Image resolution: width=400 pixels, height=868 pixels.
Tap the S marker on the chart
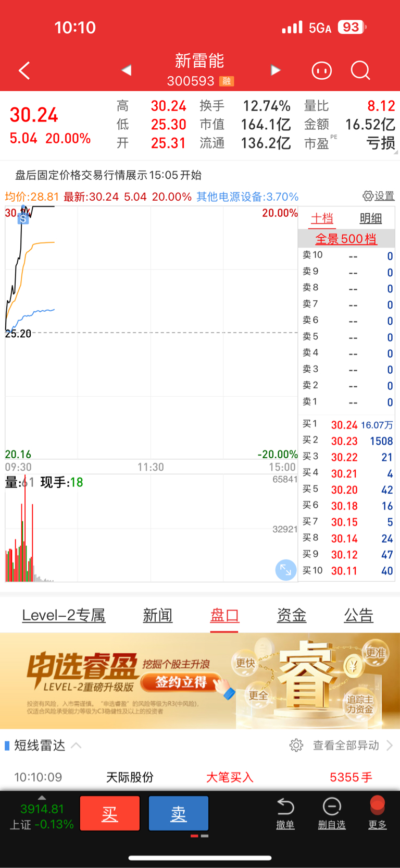tap(23, 218)
